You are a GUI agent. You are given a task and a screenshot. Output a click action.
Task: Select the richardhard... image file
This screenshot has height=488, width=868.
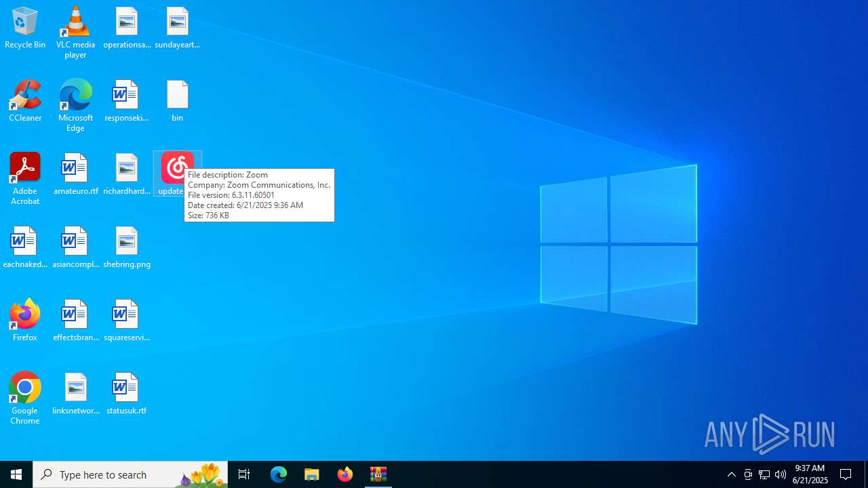[x=127, y=175]
